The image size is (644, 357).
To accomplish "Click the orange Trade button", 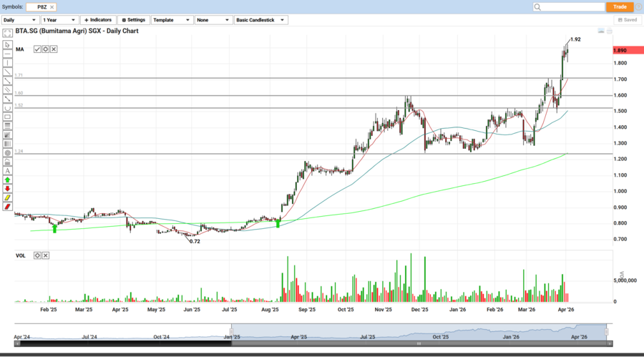I will (620, 6).
